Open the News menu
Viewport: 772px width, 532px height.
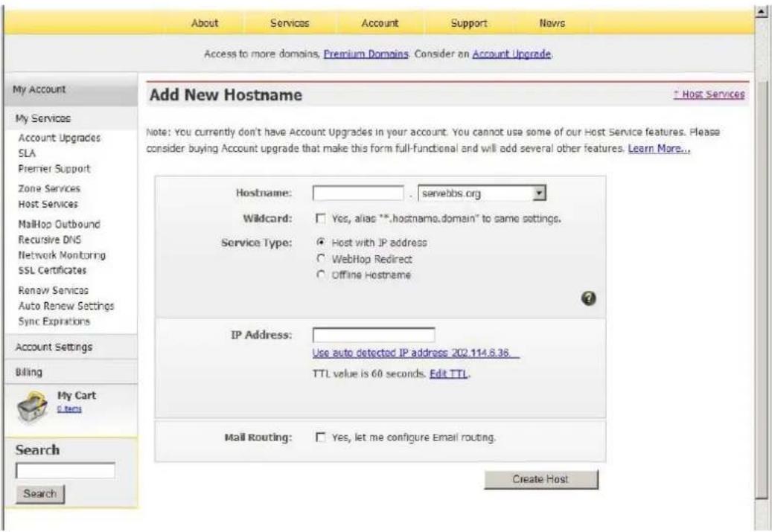coord(552,22)
